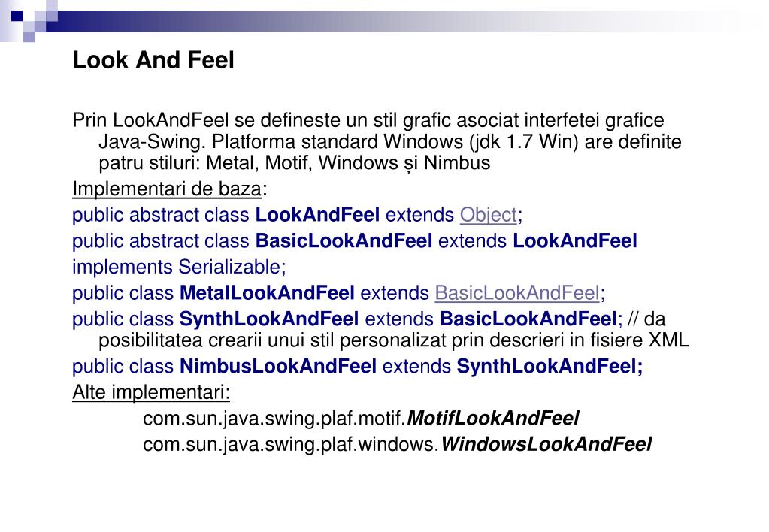Click the com.sun.java.swing.plaf.motif package text

coord(274,419)
